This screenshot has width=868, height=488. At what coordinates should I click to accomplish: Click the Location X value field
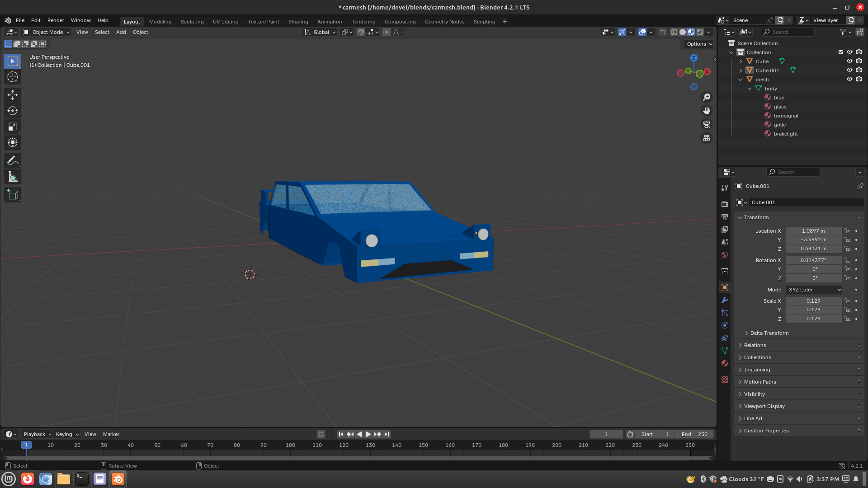(813, 231)
